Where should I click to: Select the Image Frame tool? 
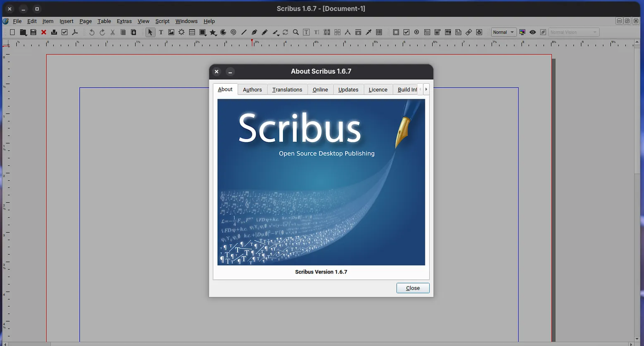[x=171, y=32]
